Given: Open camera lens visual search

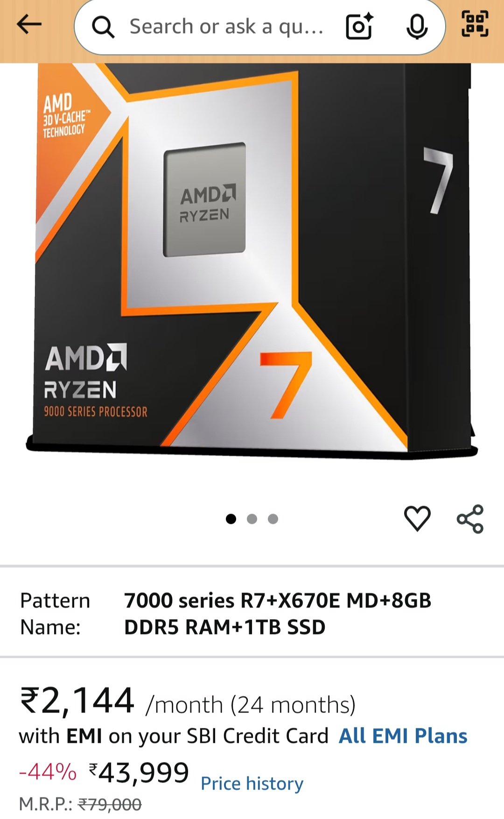Looking at the screenshot, I should [x=359, y=26].
